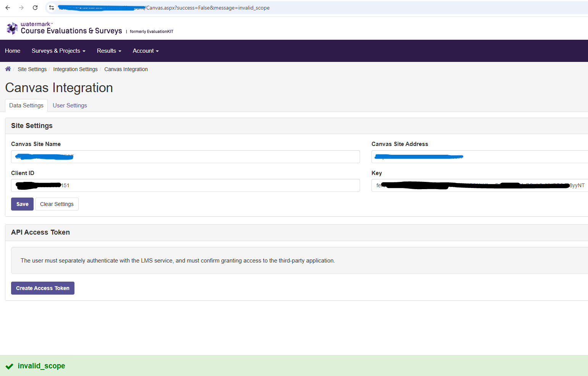Click the Canvas Site Name label
588x376 pixels.
point(36,144)
